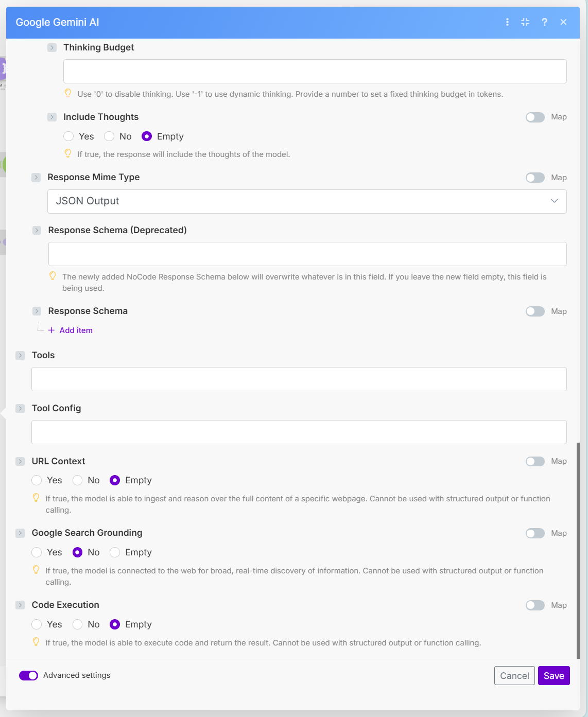Open the help question mark icon
Image resolution: width=588 pixels, height=717 pixels.
[544, 22]
